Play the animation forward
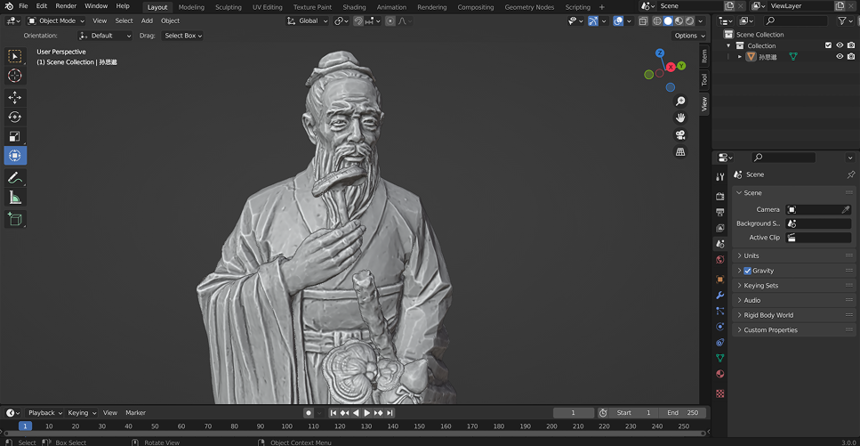The image size is (860, 446). (367, 413)
